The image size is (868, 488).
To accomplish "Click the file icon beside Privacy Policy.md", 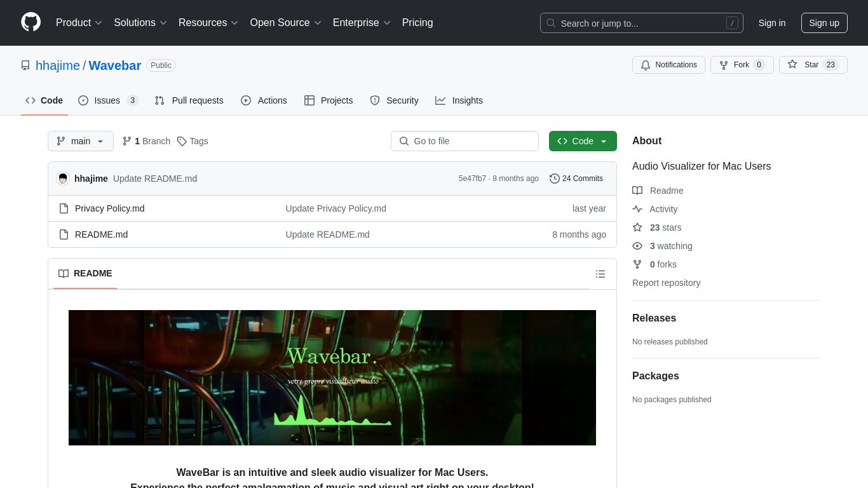I will point(64,208).
